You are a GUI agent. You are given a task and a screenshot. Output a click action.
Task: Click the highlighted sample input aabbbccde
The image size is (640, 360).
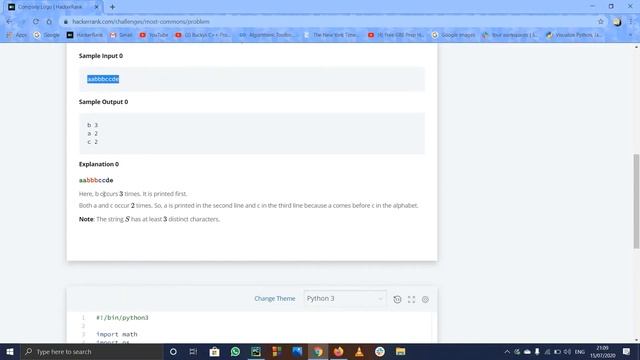[x=103, y=79]
